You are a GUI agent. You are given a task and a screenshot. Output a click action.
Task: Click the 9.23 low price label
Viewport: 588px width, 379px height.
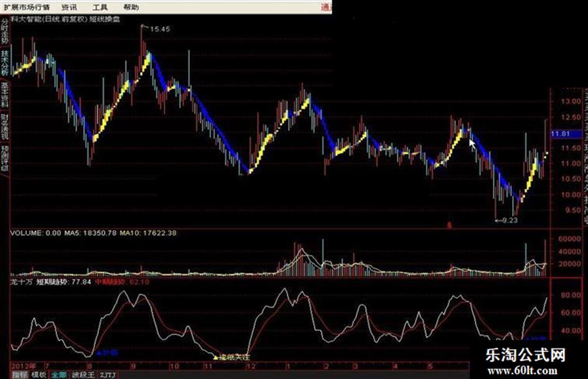(510, 220)
